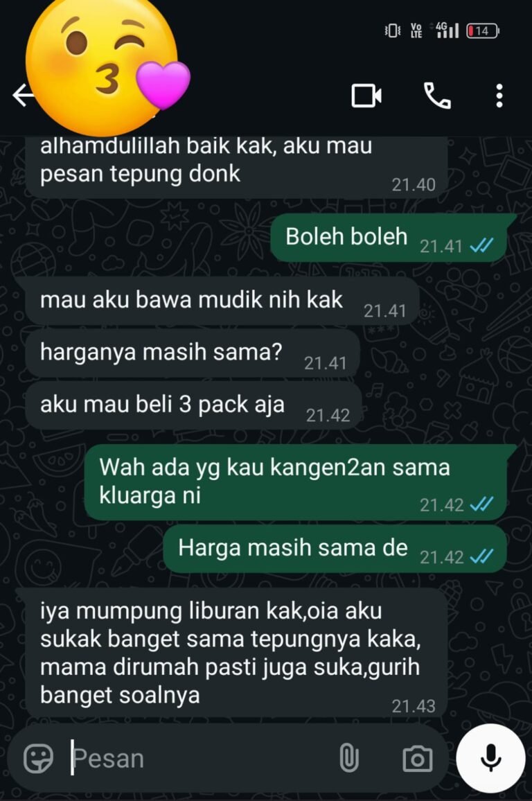The height and width of the screenshot is (801, 532).
Task: Start a voice call via phone icon
Action: point(438,96)
